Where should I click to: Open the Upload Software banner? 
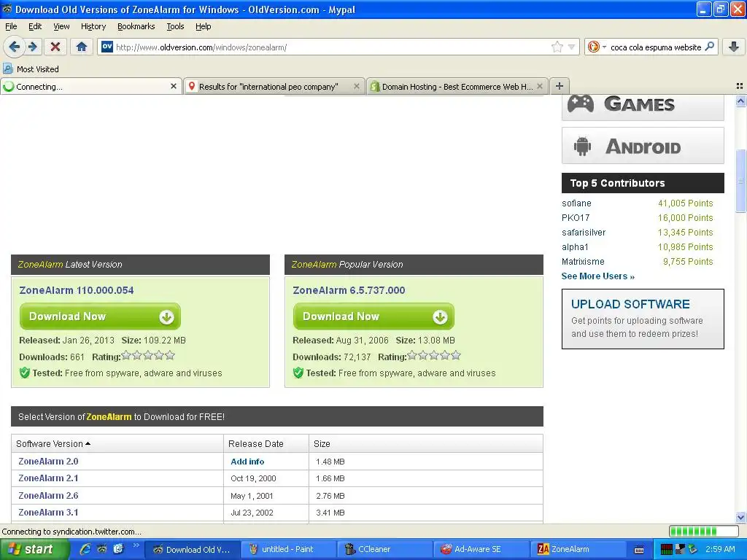(x=643, y=319)
